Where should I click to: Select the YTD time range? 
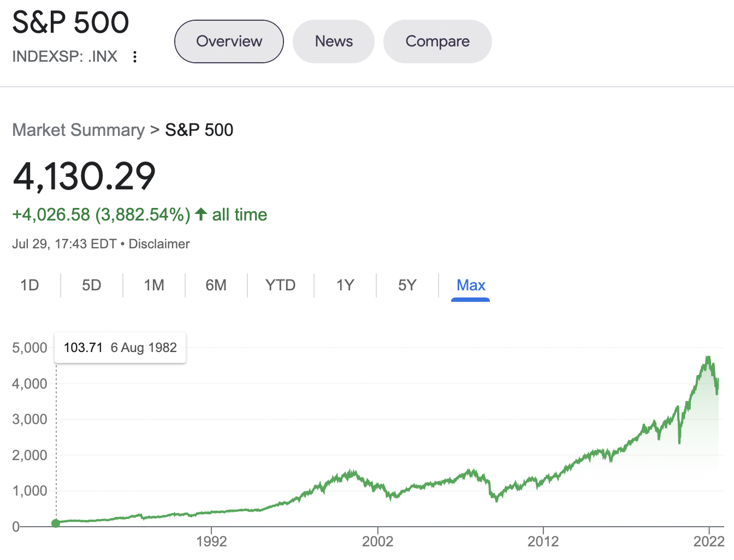pyautogui.click(x=280, y=285)
